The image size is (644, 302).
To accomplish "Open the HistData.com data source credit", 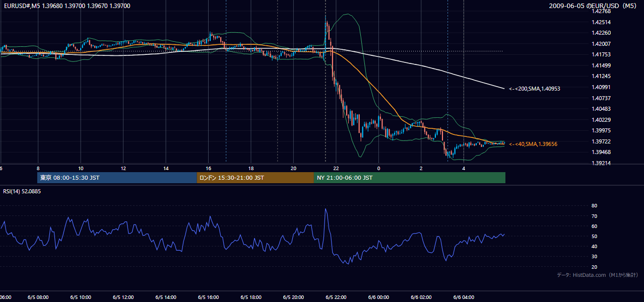I will 598,275.
